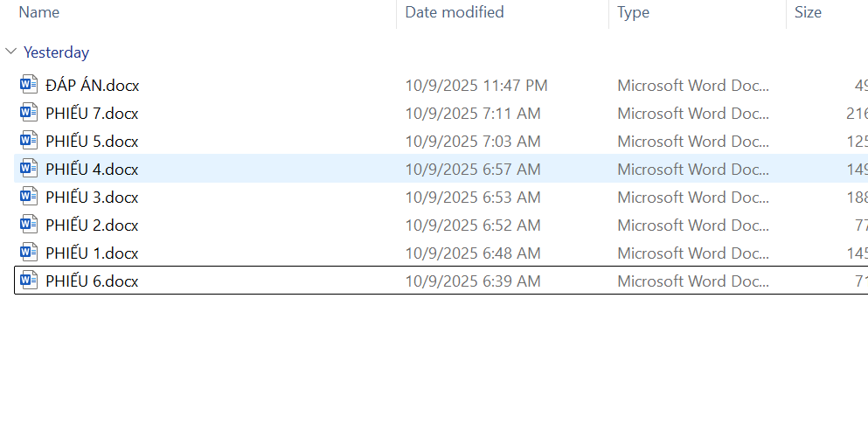The width and height of the screenshot is (868, 444).
Task: Click the Word icon beside PHIẾU 5.docx
Action: point(29,141)
